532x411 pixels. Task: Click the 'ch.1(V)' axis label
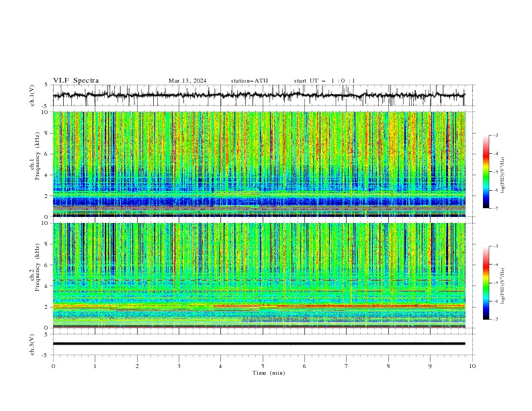32,95
